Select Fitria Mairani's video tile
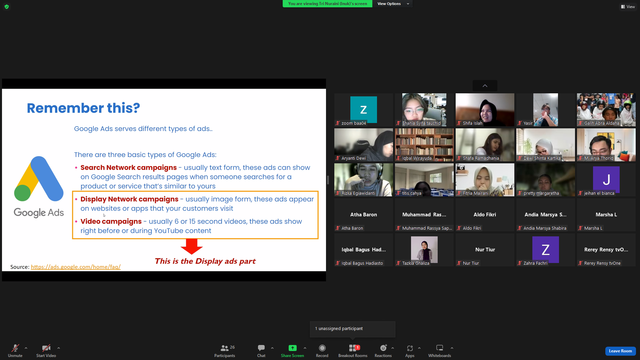This screenshot has width=640, height=360. 485,180
